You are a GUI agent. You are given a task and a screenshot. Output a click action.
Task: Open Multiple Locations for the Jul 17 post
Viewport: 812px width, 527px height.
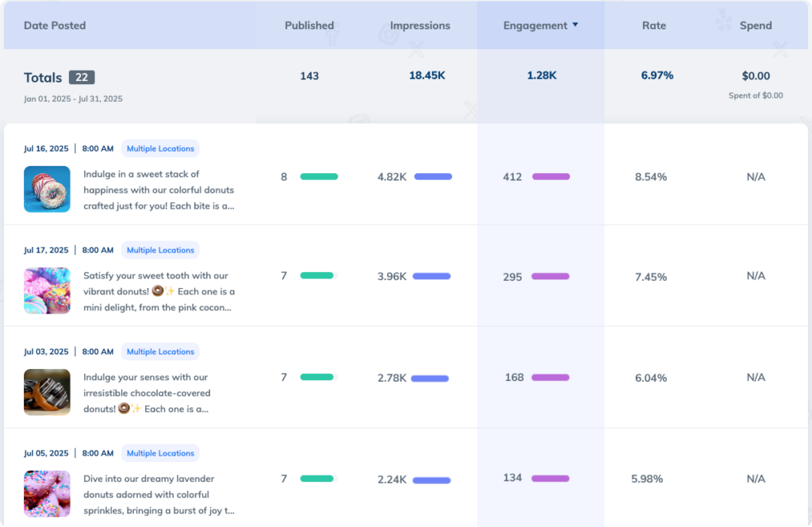click(x=160, y=250)
